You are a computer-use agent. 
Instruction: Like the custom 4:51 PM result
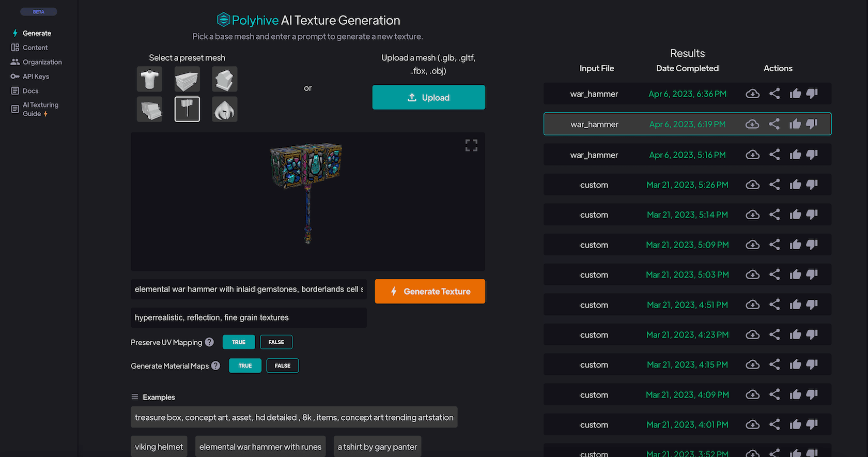(796, 304)
